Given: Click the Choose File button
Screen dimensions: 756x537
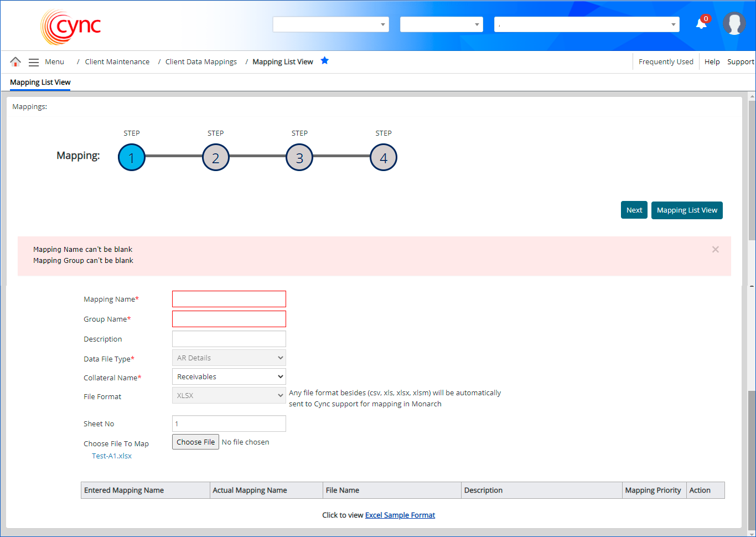Looking at the screenshot, I should tap(195, 442).
